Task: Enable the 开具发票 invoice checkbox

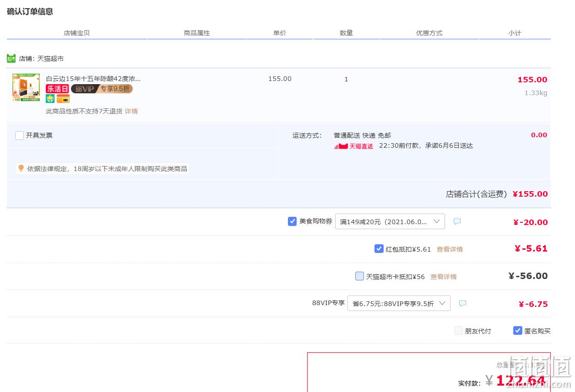Action: [19, 135]
